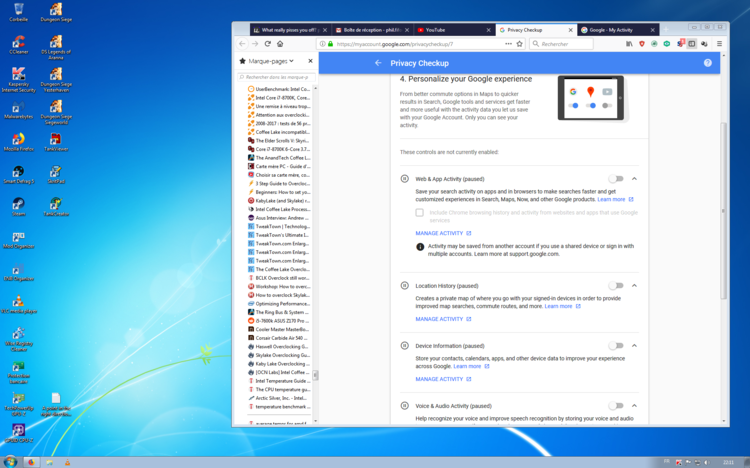This screenshot has height=468, width=750.
Task: Open the VLC icon in the taskbar
Action: [x=67, y=462]
